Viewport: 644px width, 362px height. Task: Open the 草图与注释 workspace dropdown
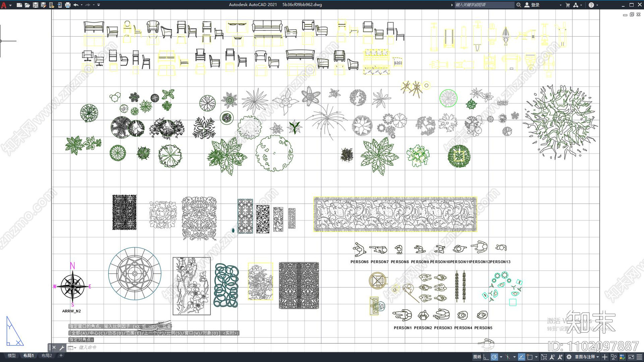coord(587,357)
